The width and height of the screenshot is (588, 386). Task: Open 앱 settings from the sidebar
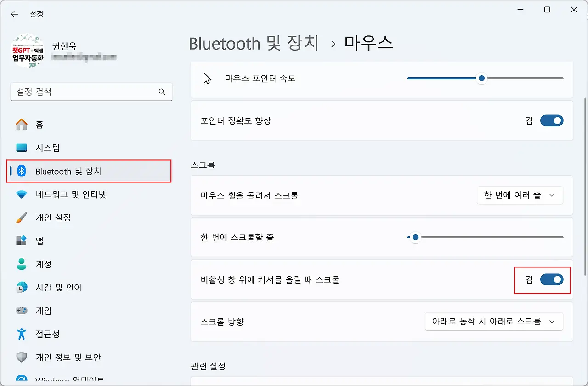tap(22, 240)
